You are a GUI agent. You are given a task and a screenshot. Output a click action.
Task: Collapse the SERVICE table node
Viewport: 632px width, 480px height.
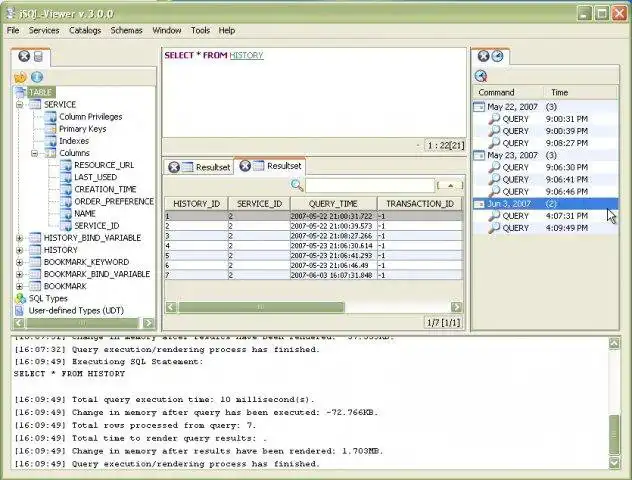(20, 105)
